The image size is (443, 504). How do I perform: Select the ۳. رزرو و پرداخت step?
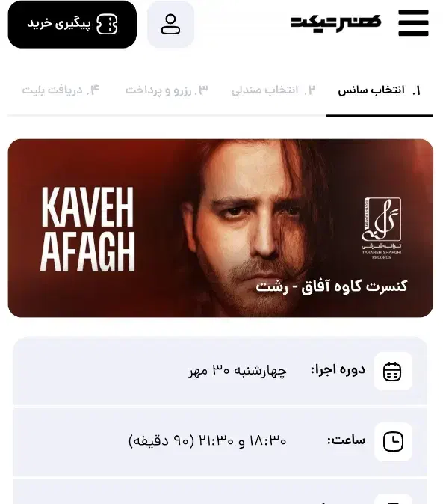tap(167, 90)
